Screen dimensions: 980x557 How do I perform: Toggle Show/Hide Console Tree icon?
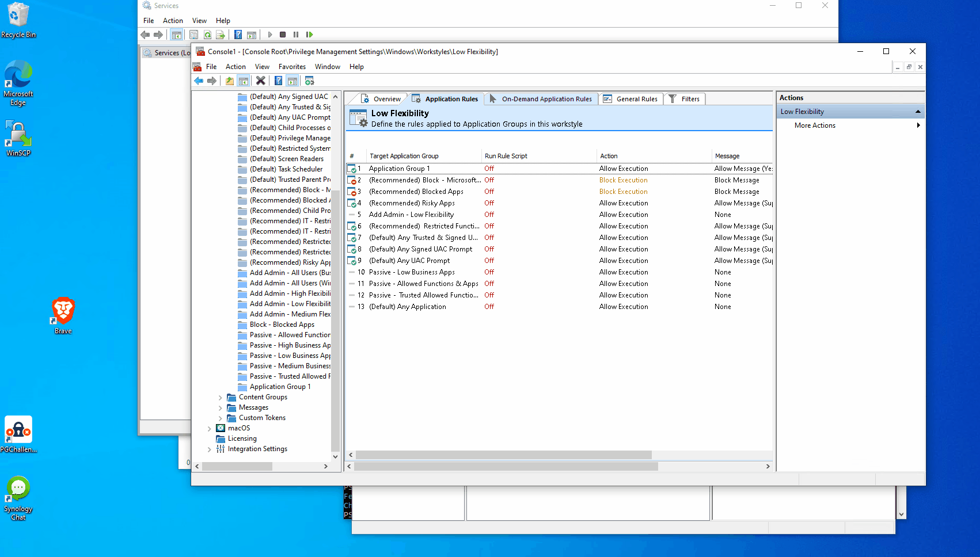click(244, 81)
